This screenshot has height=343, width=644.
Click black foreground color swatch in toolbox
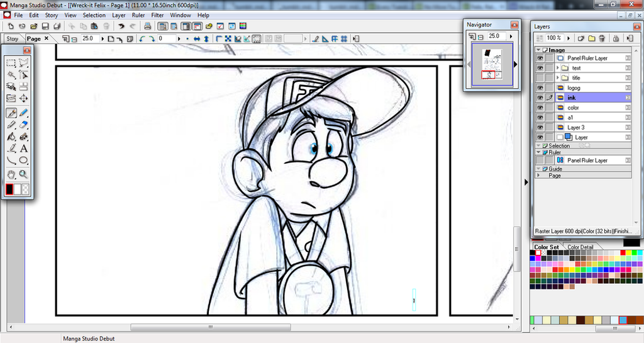[x=9, y=189]
